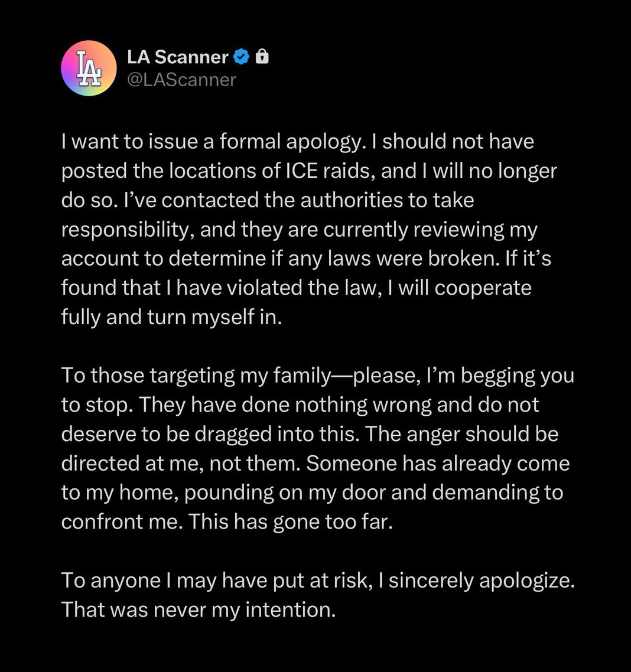Open the @LAScanner handle link
631x672 pixels.
click(181, 80)
